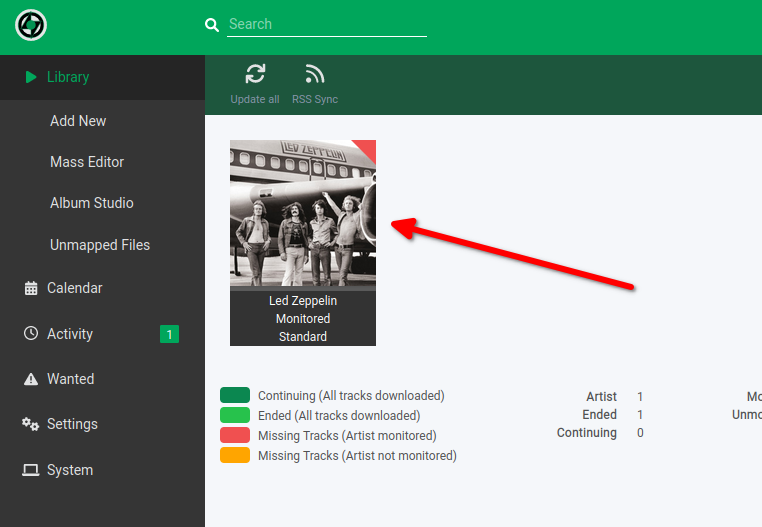Click 'Missing Tracks (Artist monitored)' legend text
This screenshot has width=762, height=527.
point(347,436)
